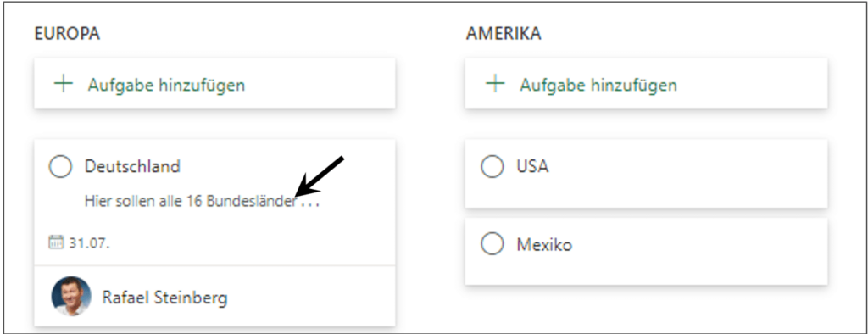Select the AMERIKA bucket title
Viewport: 868px width, 334px height.
(504, 33)
